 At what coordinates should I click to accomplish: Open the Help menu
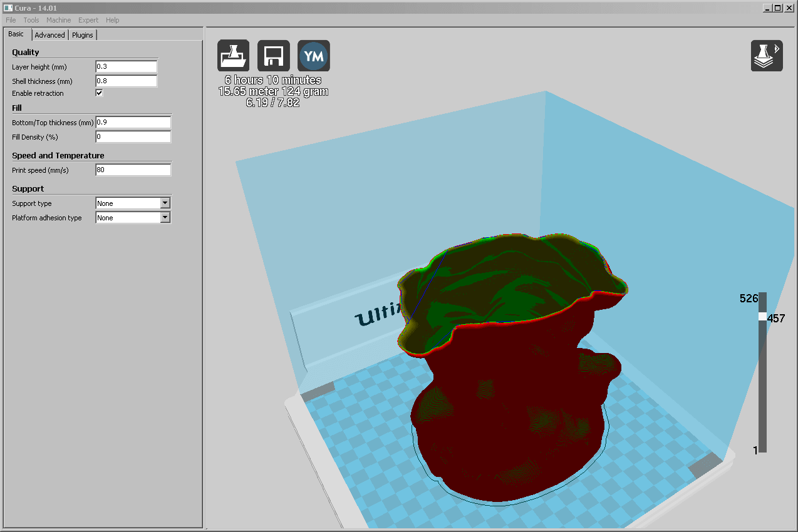pyautogui.click(x=113, y=20)
